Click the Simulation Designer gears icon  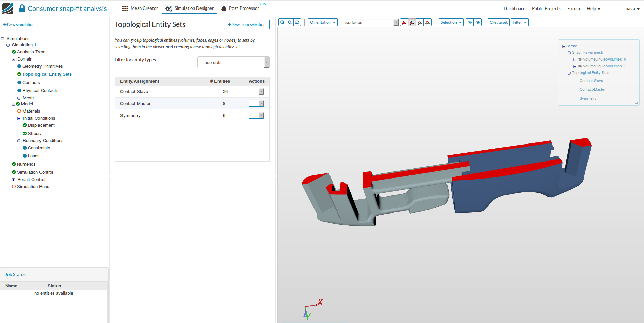(168, 8)
